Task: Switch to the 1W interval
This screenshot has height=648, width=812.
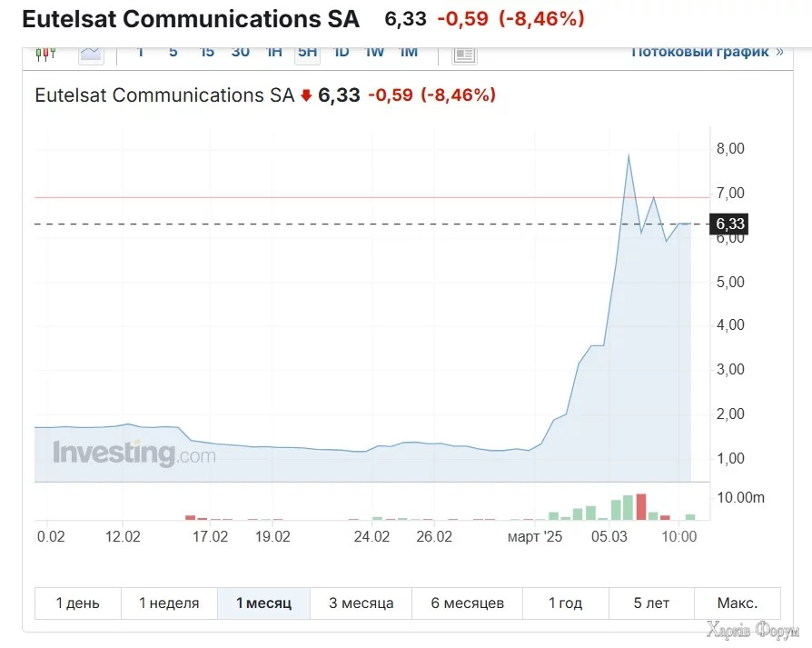Action: (x=374, y=52)
